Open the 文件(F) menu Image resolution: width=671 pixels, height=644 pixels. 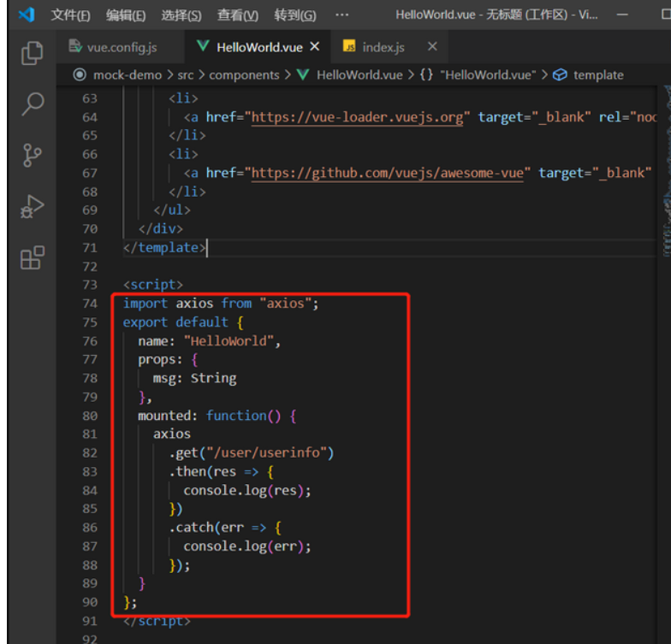(x=70, y=15)
